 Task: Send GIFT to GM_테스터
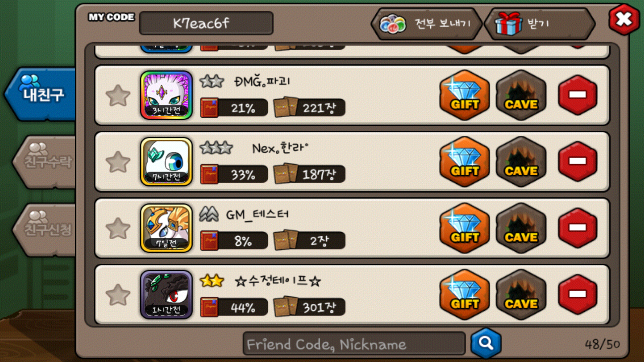pos(465,228)
